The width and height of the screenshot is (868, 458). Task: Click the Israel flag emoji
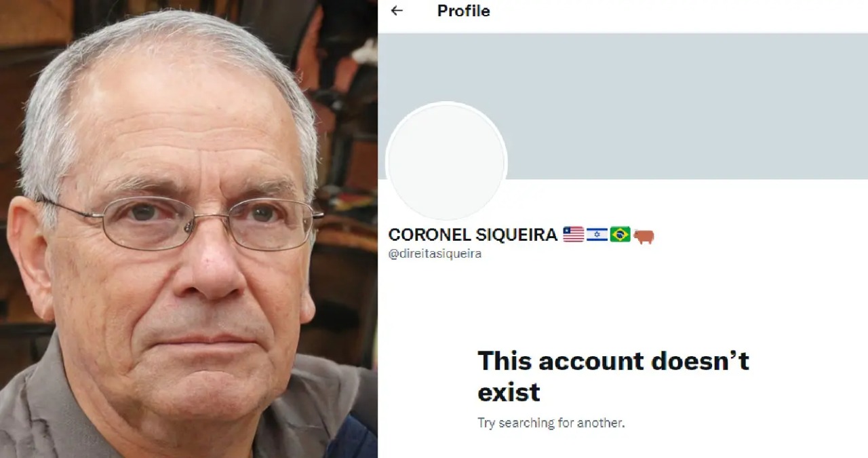[x=597, y=235]
